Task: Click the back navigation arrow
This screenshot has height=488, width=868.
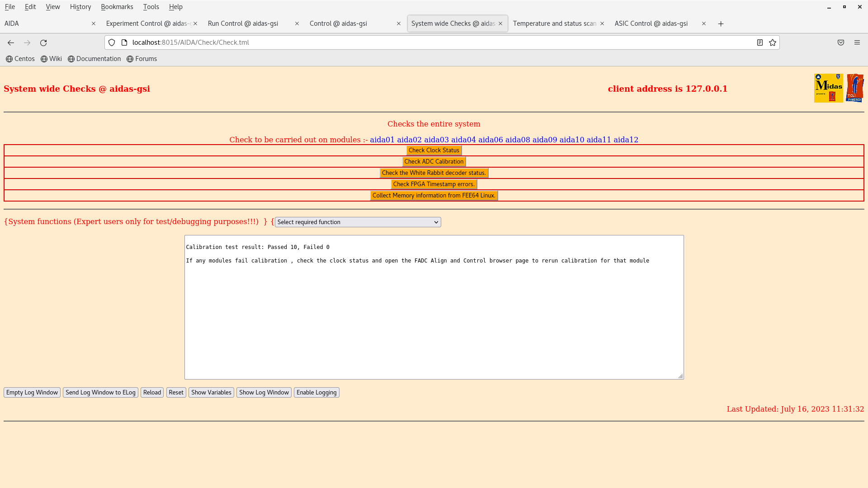Action: (x=11, y=42)
